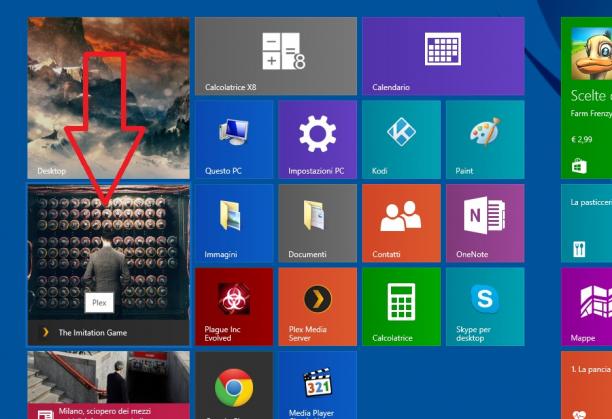Launch the Contatti people tile
Viewport: 612px width, 419px height.
point(401,223)
